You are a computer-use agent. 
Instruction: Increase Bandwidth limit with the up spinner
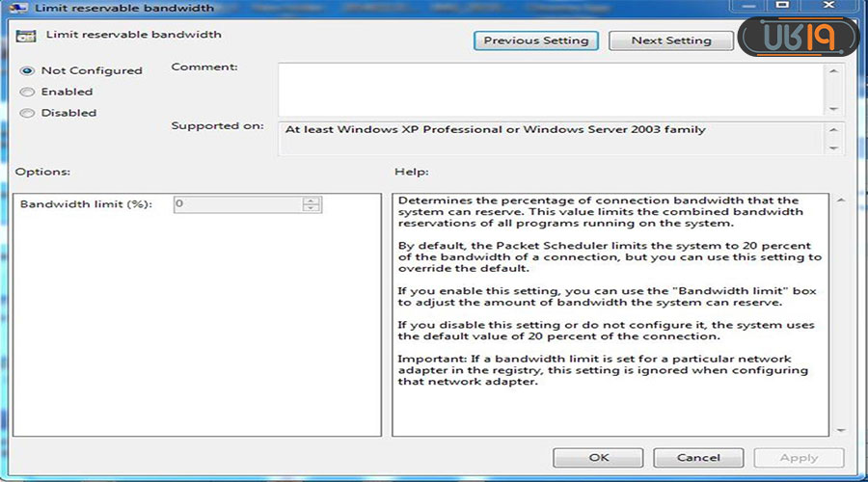[311, 201]
